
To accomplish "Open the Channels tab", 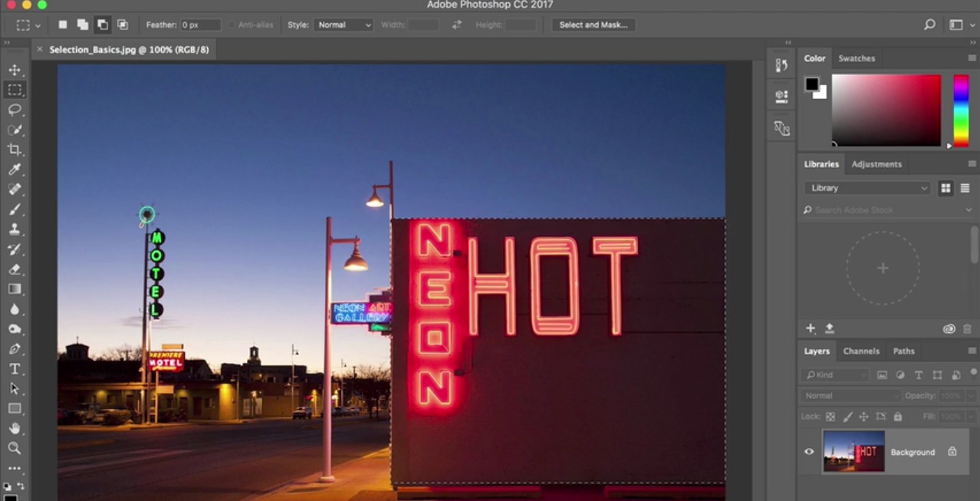I will coord(860,351).
